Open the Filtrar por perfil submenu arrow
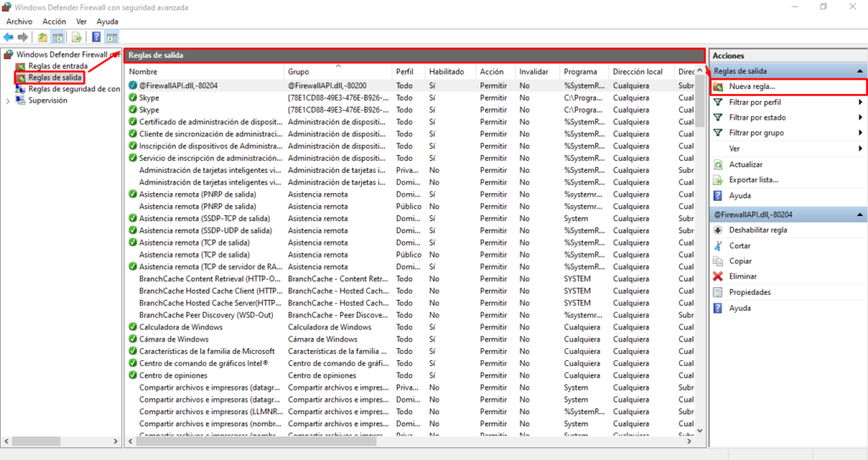 point(860,103)
